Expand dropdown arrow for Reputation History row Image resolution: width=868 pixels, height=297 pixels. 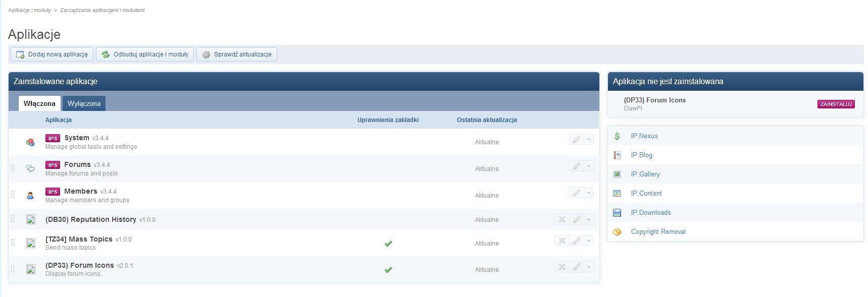589,219
